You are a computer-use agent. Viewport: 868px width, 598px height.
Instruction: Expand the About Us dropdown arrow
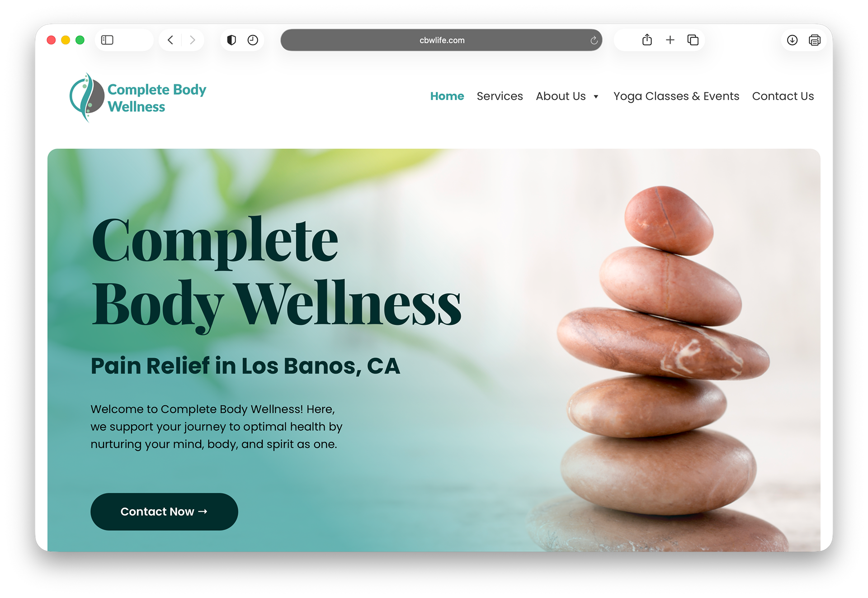(596, 97)
